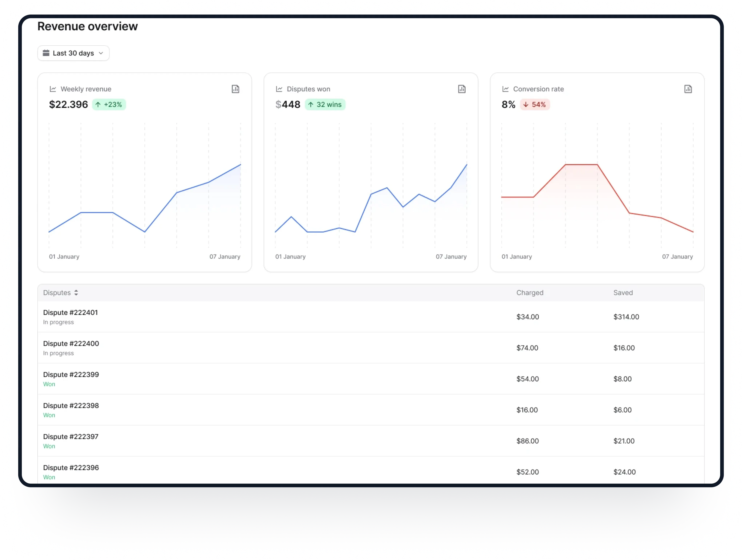Click 01 January label under Weekly revenue chart
The image size is (742, 560).
coord(64,257)
